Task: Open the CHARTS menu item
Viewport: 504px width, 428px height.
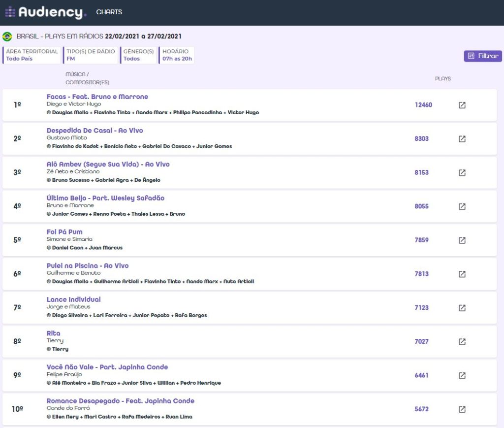Action: tap(109, 12)
